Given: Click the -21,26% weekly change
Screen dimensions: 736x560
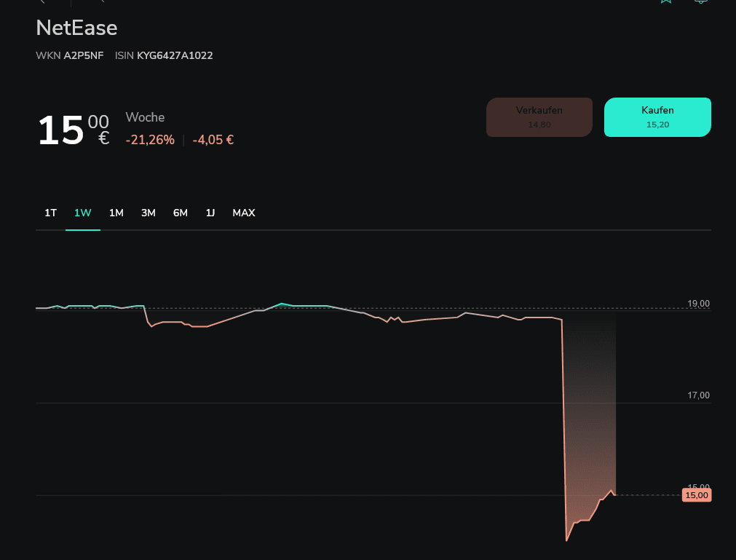Looking at the screenshot, I should click(x=150, y=140).
